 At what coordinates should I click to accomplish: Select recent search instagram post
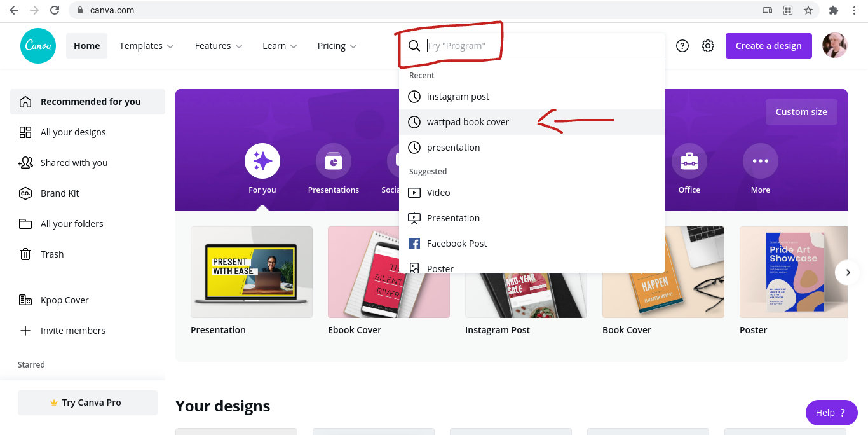point(532,97)
